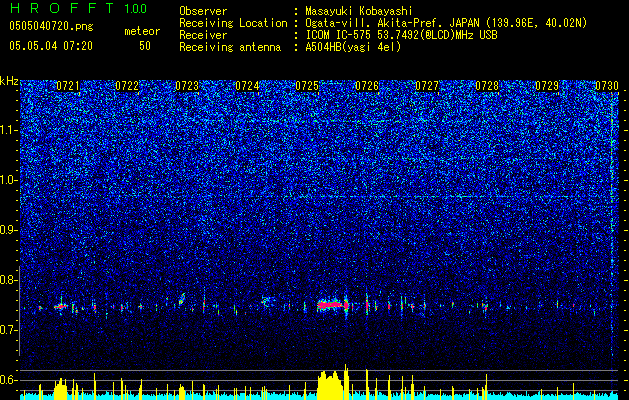This screenshot has height=400, width=629.
Task: Click the 0723 time marker
Action: [x=187, y=86]
